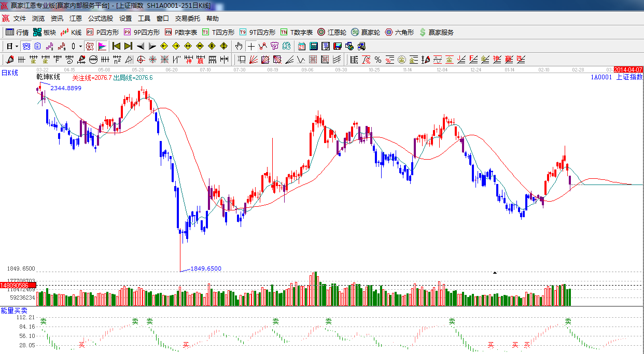Open the 江恩轮 (Gann wheel) tool
This screenshot has width=644, height=354.
332,32
